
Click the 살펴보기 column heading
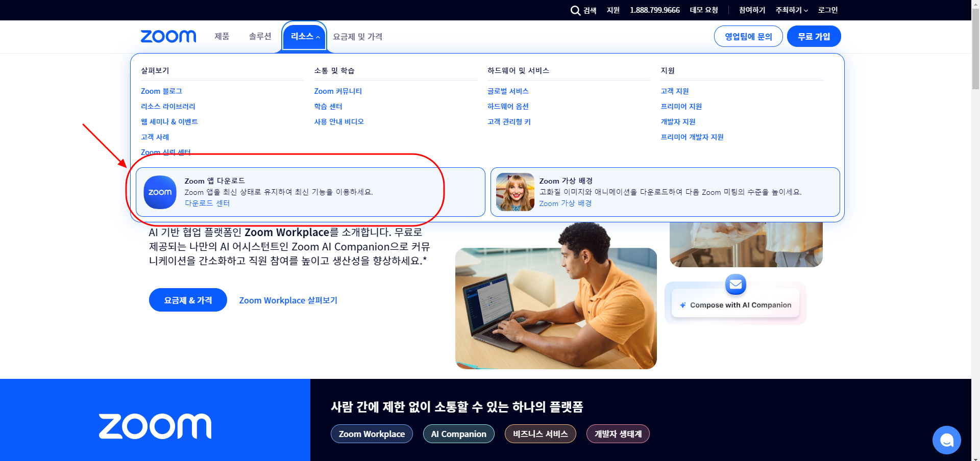point(155,70)
